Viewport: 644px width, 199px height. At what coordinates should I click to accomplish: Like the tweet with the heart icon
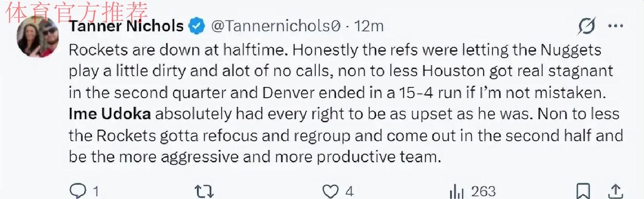click(x=330, y=191)
